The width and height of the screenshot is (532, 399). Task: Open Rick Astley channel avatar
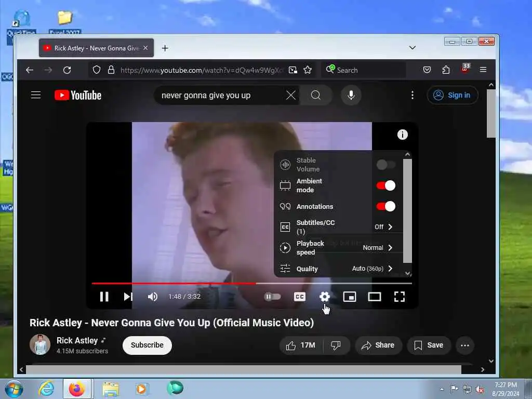40,344
